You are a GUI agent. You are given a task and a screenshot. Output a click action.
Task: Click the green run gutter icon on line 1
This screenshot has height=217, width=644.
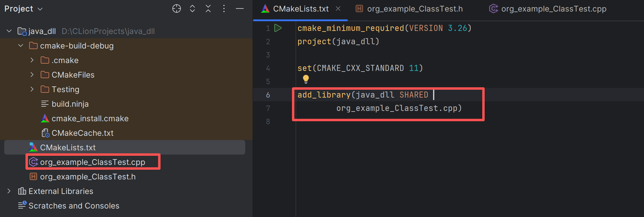click(278, 28)
